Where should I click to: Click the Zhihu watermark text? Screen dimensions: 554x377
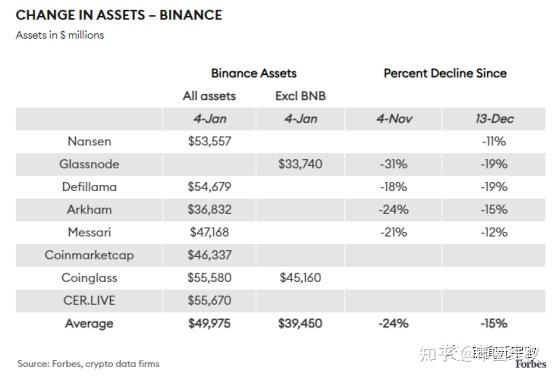(478, 353)
